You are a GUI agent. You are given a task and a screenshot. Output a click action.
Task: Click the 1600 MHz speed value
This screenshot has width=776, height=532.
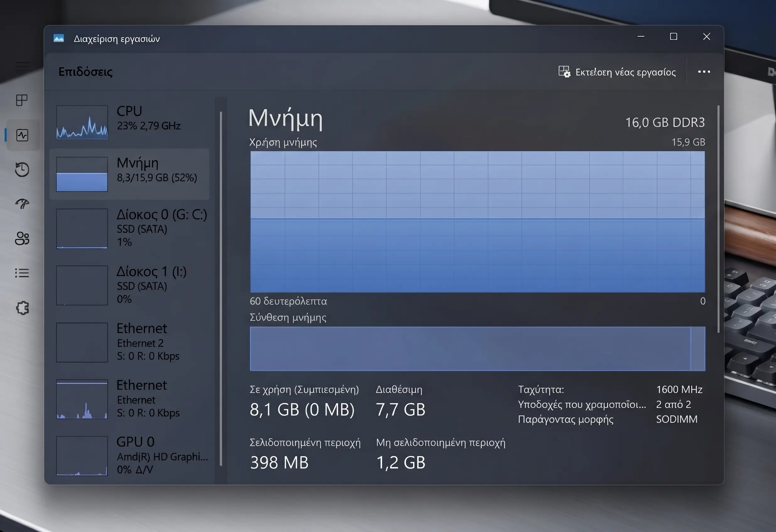679,390
